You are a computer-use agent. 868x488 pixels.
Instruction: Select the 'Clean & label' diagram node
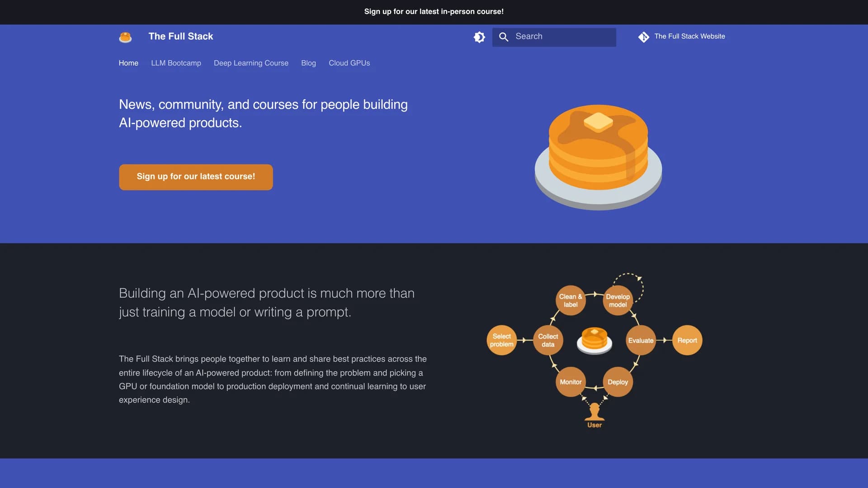tap(571, 300)
